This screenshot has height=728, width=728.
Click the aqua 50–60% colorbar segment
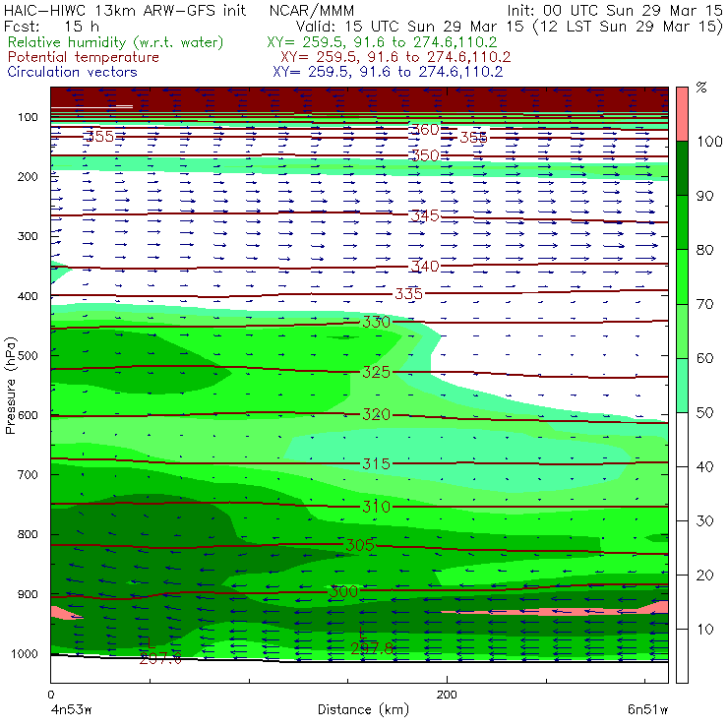click(682, 386)
